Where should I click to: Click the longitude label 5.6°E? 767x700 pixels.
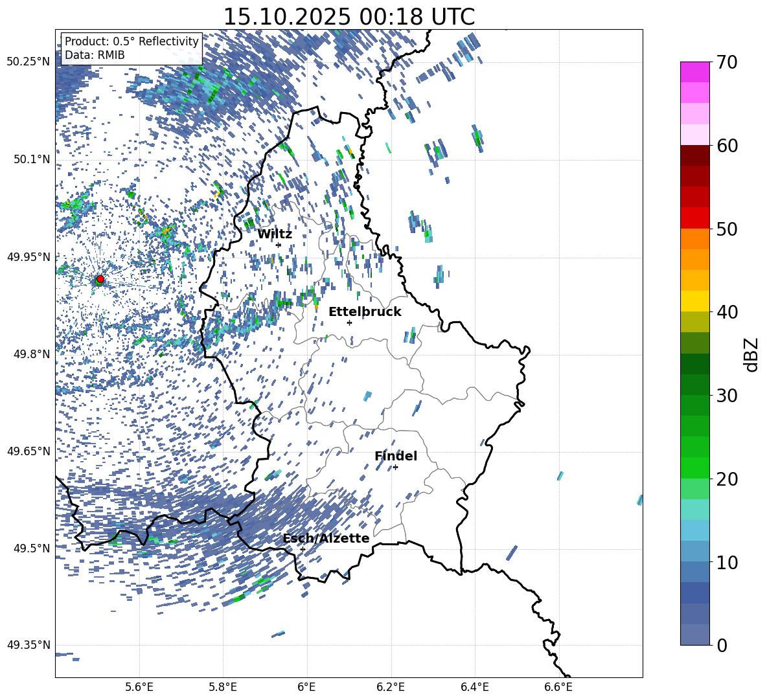pos(139,687)
